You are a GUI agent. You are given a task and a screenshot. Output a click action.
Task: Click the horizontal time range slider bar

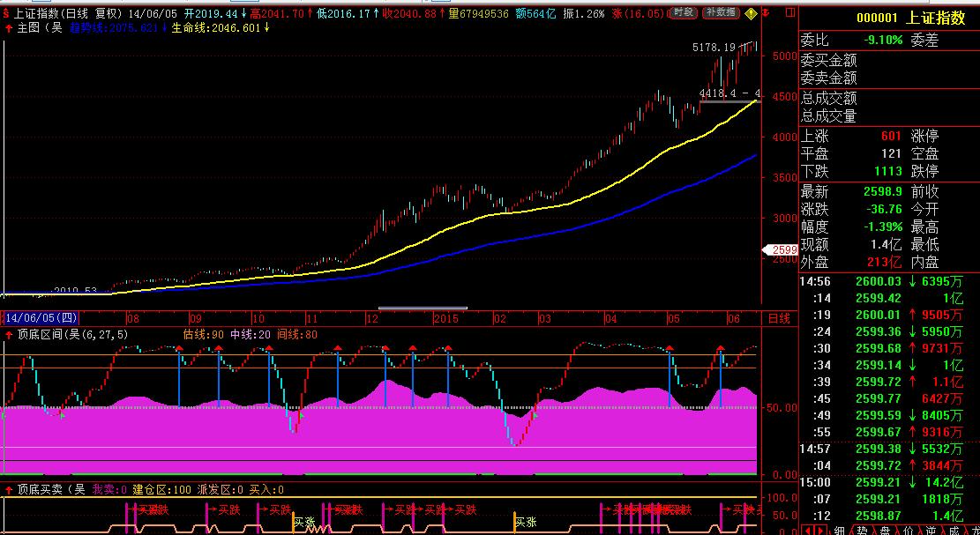[x=423, y=308]
